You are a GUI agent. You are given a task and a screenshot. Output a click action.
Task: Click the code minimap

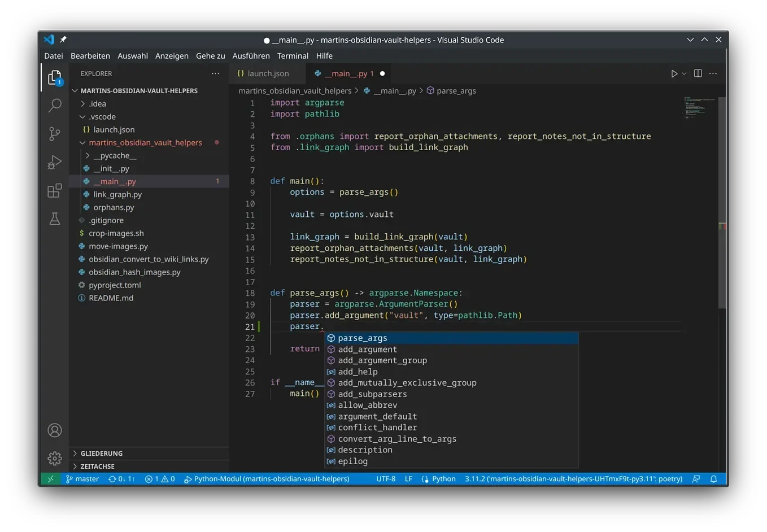tap(699, 107)
